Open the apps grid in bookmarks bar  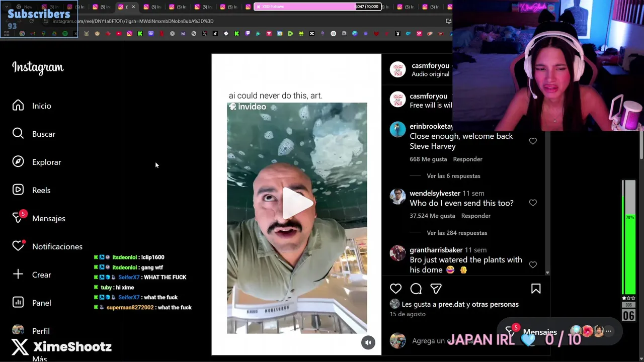7,34
